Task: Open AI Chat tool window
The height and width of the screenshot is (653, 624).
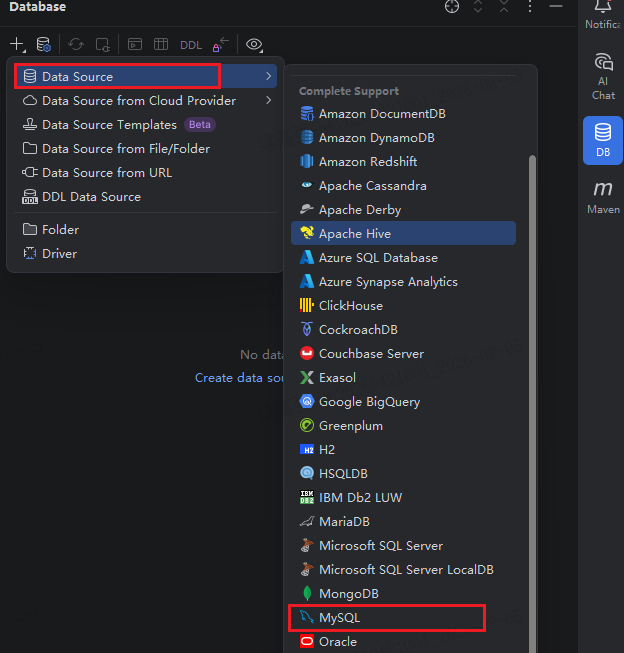Action: [603, 77]
